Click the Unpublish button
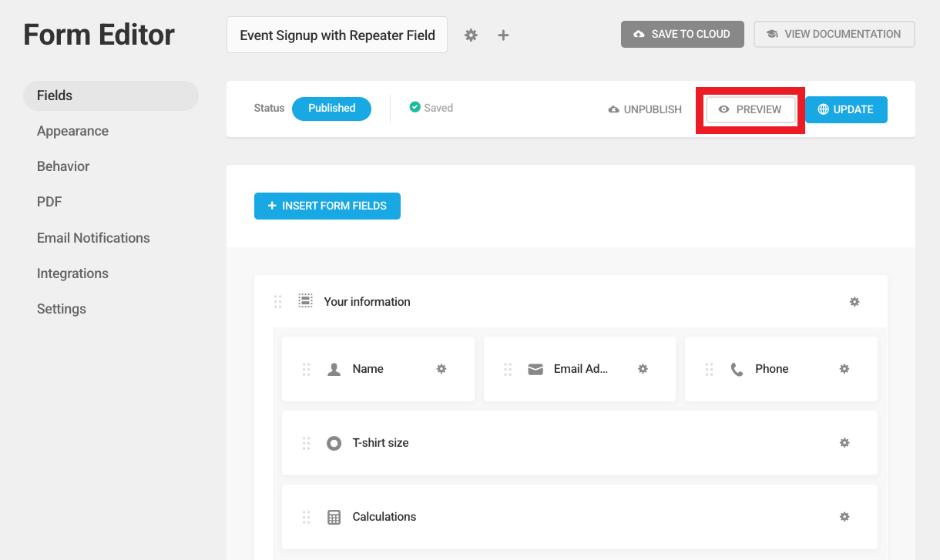This screenshot has height=560, width=940. point(645,109)
